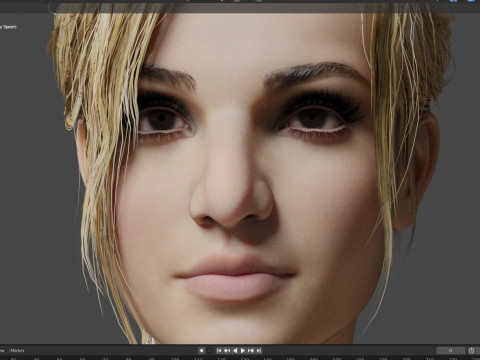Click the clock icon beside the frame field

[471, 350]
